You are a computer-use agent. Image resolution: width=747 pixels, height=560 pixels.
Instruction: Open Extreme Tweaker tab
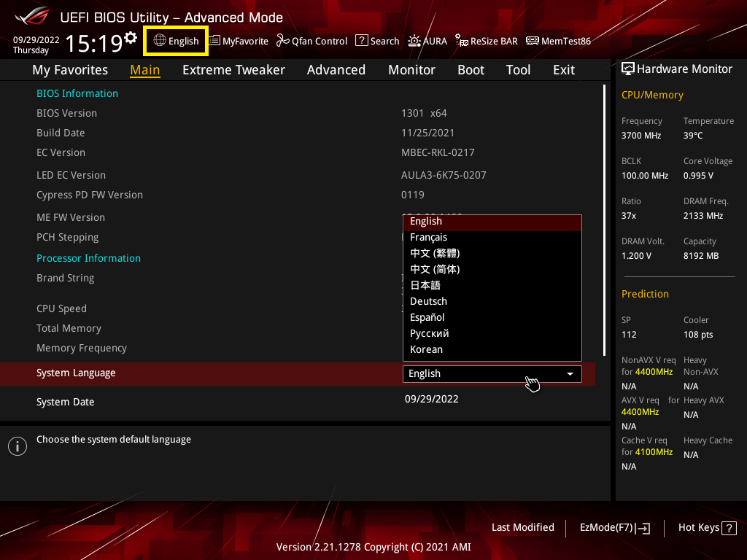tap(233, 70)
